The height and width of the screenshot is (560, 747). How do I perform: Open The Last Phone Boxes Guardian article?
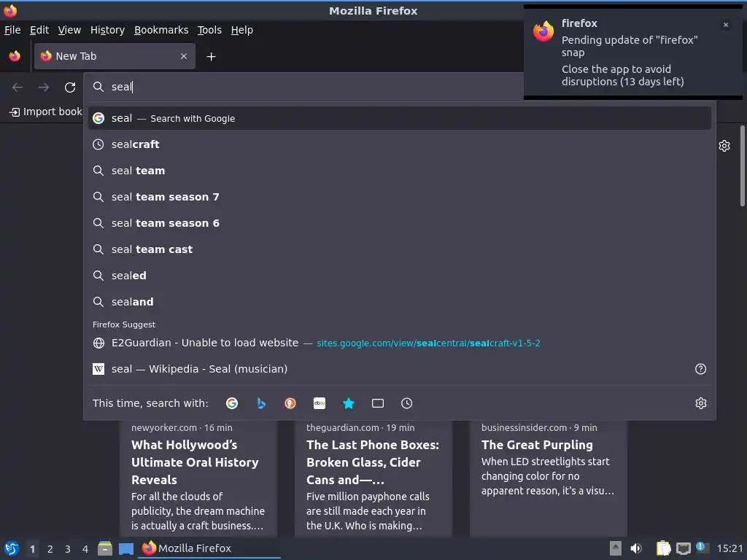(x=373, y=478)
